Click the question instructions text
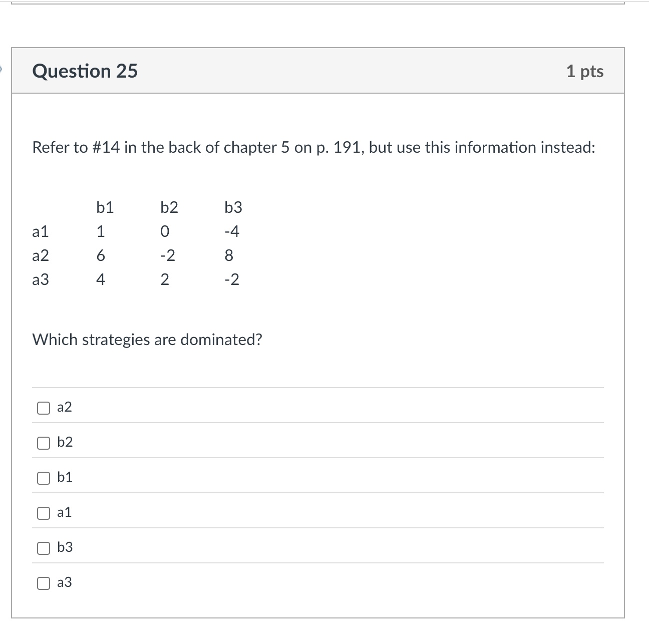This screenshot has width=649, height=644. 313,147
